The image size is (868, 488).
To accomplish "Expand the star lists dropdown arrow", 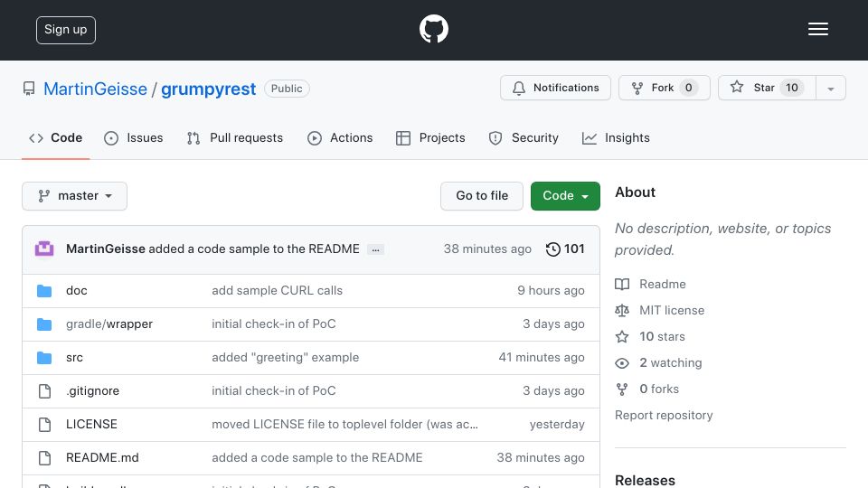I will point(830,89).
